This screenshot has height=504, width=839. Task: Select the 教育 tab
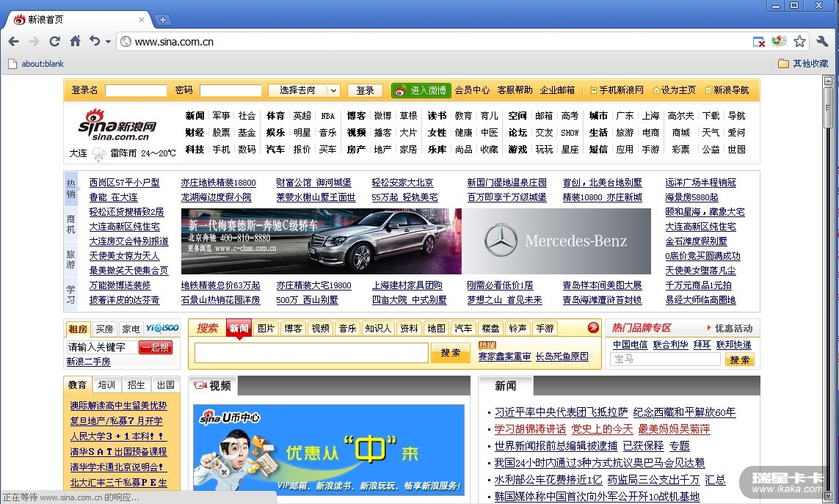[78, 384]
